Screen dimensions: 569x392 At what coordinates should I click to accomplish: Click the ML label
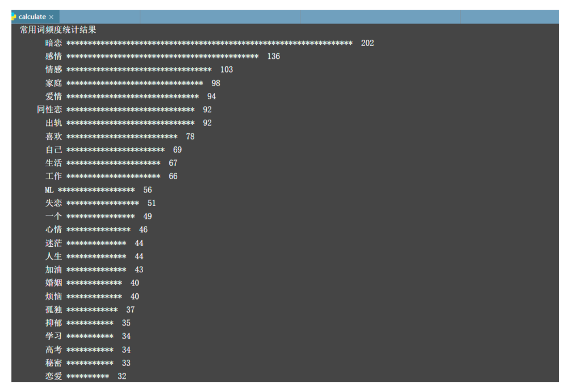(49, 190)
